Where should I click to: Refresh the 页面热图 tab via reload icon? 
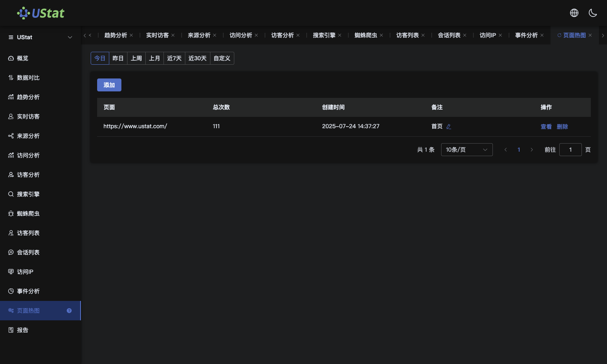coord(559,35)
